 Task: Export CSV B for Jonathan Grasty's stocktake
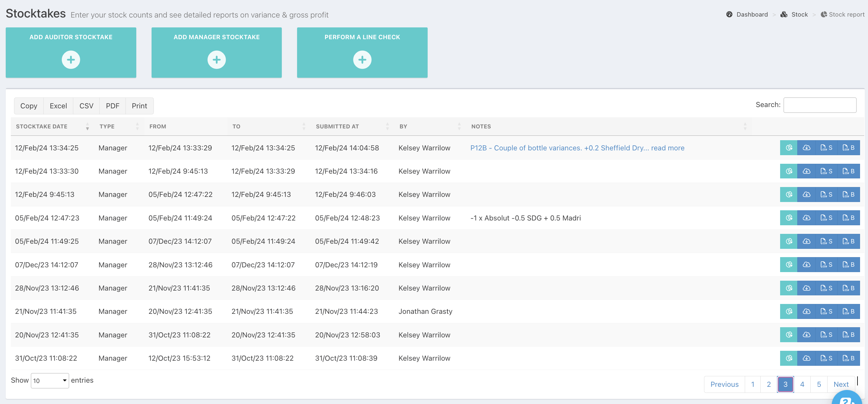pyautogui.click(x=849, y=311)
